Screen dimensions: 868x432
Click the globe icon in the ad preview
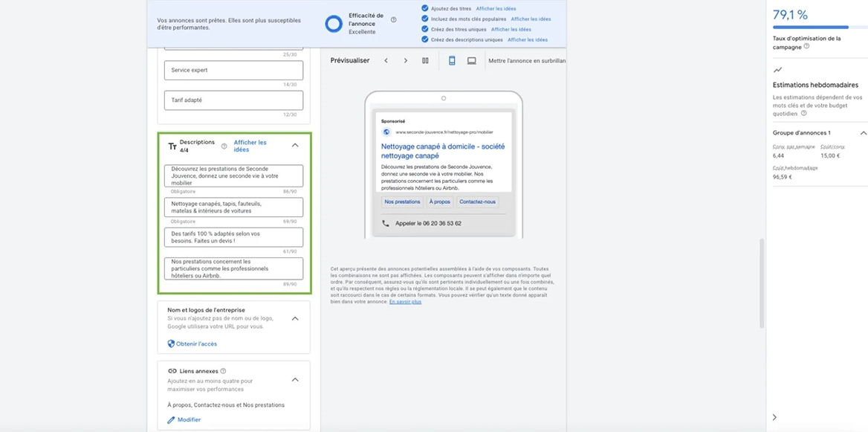tap(386, 132)
